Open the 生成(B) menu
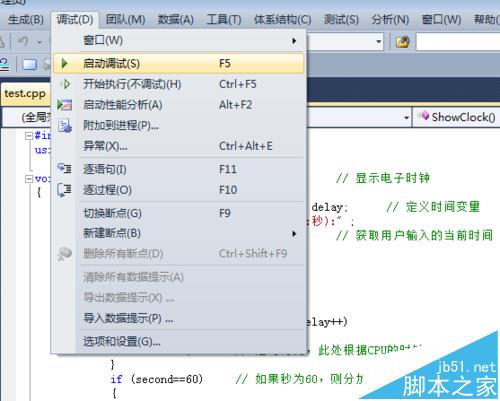Image resolution: width=500 pixels, height=401 pixels. coord(26,20)
